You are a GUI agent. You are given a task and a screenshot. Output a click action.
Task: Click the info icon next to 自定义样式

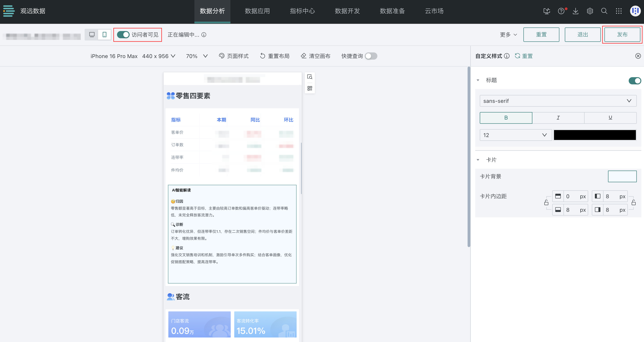[507, 56]
